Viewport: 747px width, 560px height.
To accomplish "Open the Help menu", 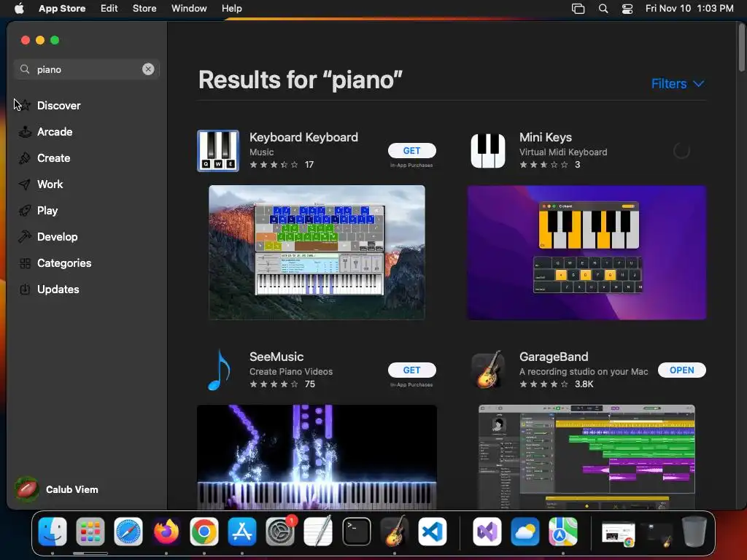I will pyautogui.click(x=231, y=9).
